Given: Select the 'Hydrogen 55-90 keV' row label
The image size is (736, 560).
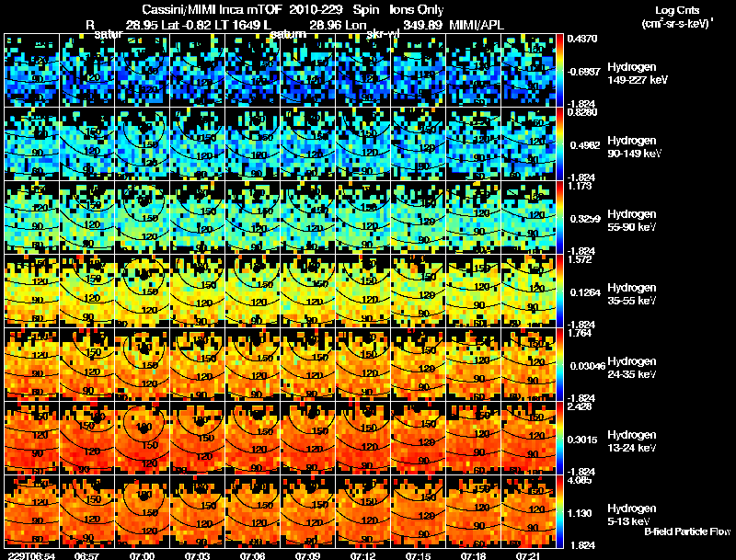Looking at the screenshot, I should 632,220.
